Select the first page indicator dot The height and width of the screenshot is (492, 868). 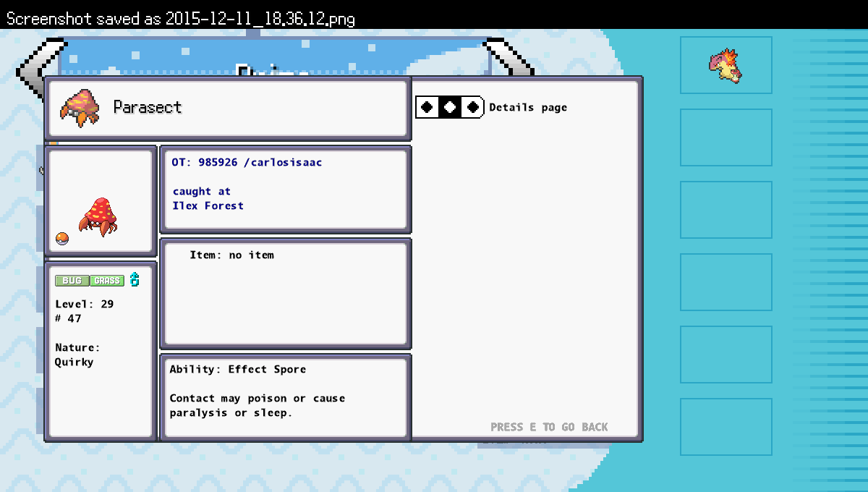coord(427,107)
